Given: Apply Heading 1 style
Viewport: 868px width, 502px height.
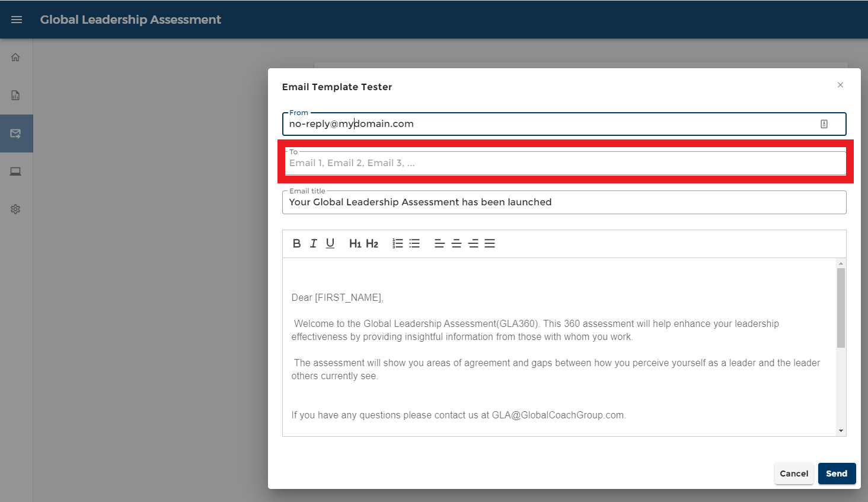Looking at the screenshot, I should [x=355, y=243].
